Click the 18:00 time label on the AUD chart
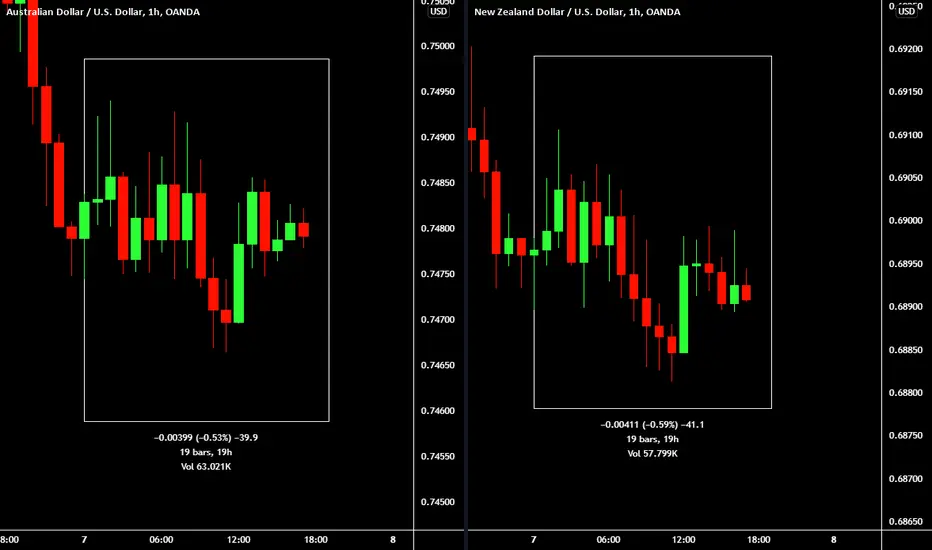This screenshot has width=932, height=550. (x=316, y=540)
